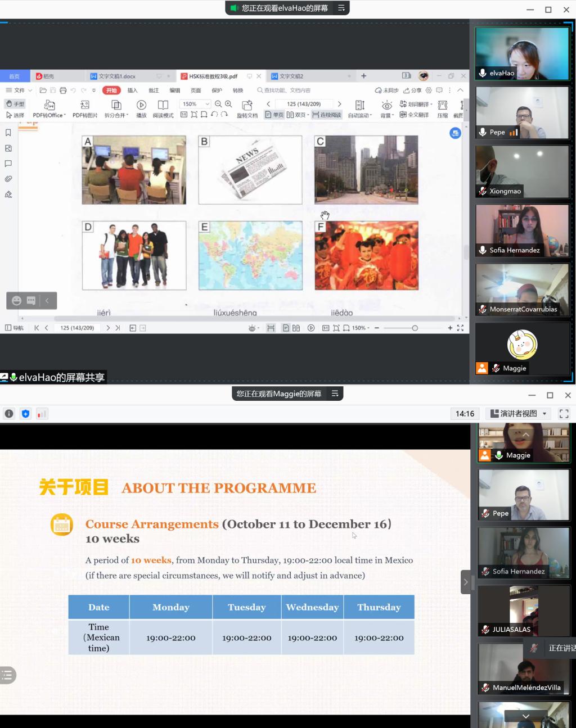
Task: Click the network signal bars icon in lower window
Action: (x=42, y=414)
